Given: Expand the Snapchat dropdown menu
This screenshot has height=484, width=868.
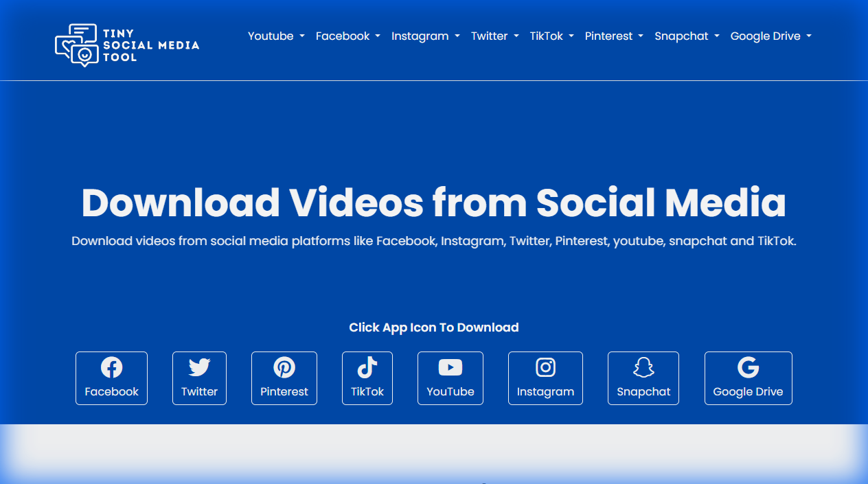Looking at the screenshot, I should 686,36.
